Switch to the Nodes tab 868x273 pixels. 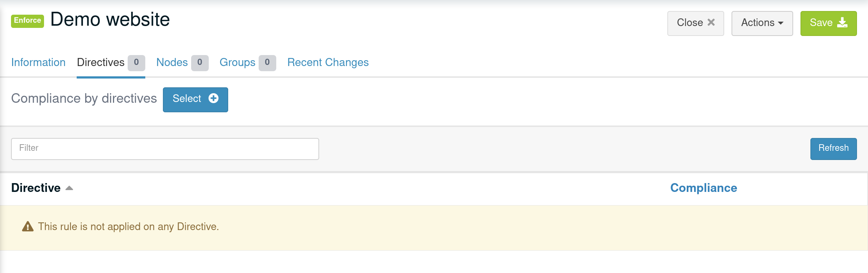click(172, 62)
